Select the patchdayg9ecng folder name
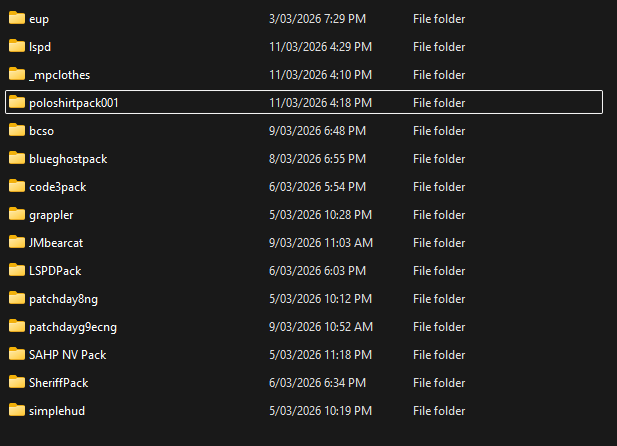The height and width of the screenshot is (446, 617). coord(73,327)
